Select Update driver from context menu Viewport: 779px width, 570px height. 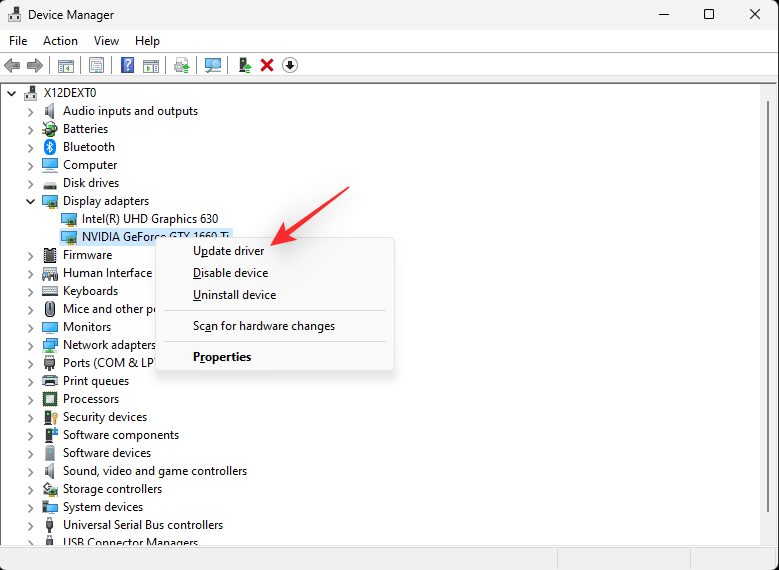[x=228, y=251]
